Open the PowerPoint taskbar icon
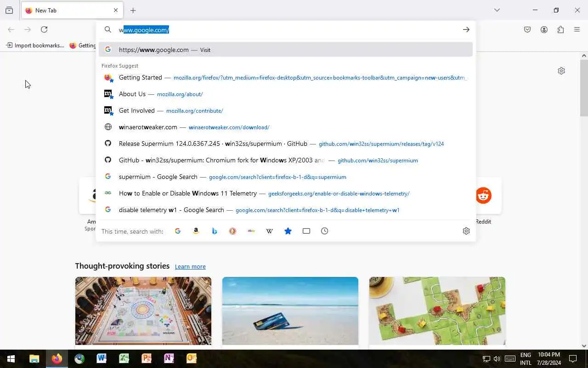The width and height of the screenshot is (588, 368). [147, 359]
